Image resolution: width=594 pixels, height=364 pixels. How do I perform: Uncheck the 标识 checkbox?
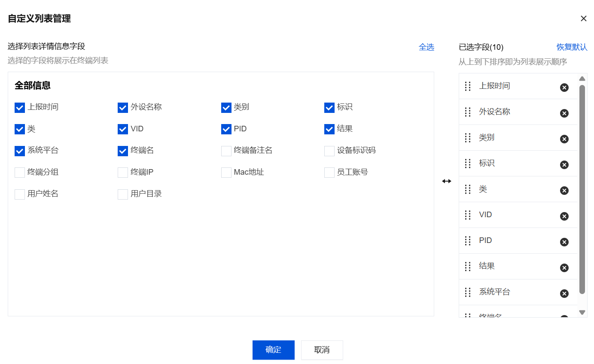[329, 108]
